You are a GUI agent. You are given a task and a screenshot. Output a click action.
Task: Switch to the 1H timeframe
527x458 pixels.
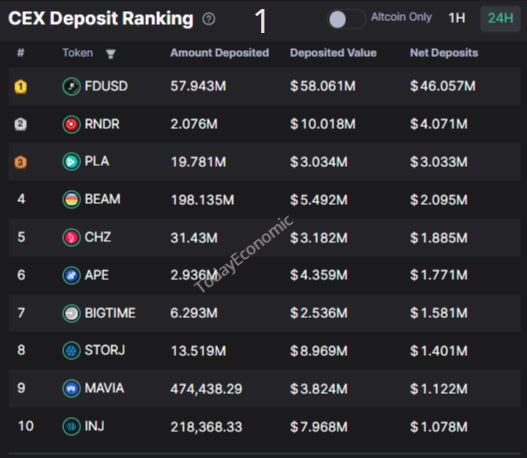point(457,18)
